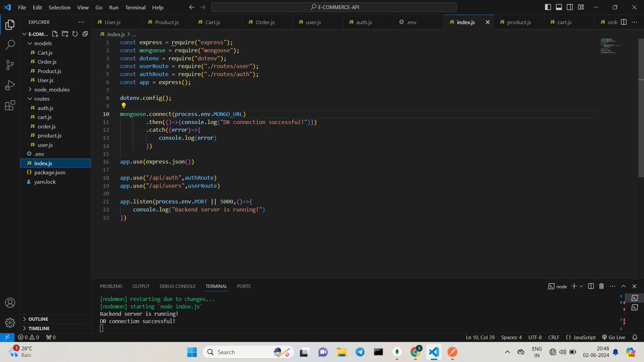Image resolution: width=644 pixels, height=362 pixels.
Task: Create a new file in Explorer
Action: coord(55,34)
